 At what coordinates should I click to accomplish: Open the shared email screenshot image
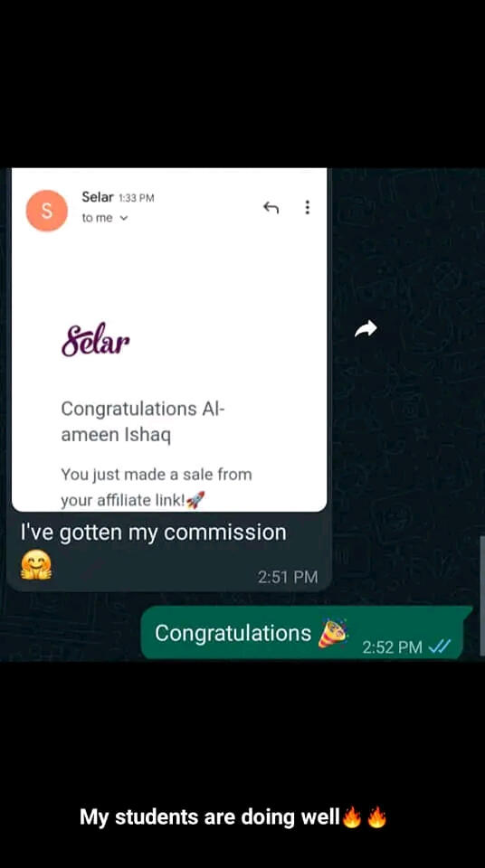click(x=169, y=340)
